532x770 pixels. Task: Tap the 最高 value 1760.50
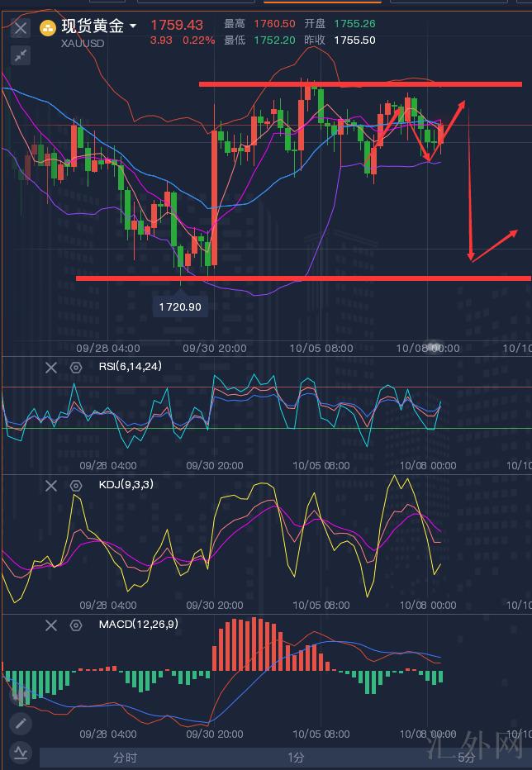(274, 24)
